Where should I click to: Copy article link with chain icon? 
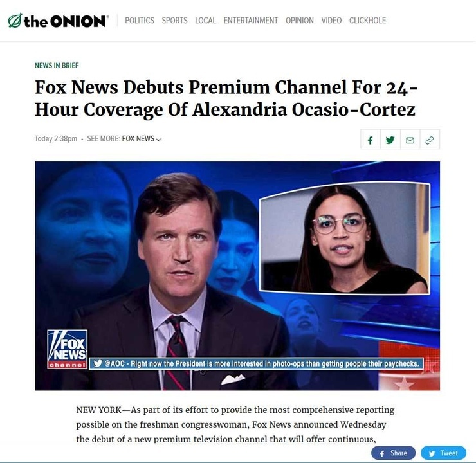(x=430, y=140)
